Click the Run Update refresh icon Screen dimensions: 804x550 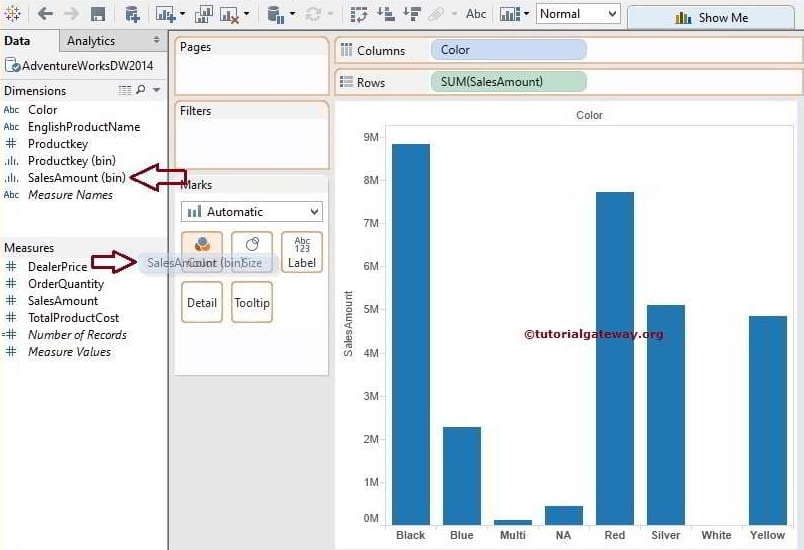[x=313, y=14]
